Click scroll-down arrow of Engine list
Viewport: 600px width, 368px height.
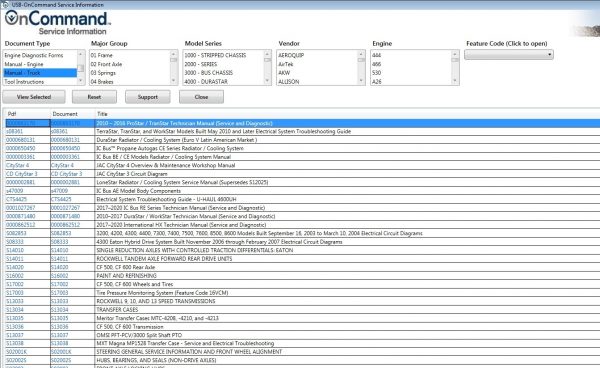pos(455,81)
